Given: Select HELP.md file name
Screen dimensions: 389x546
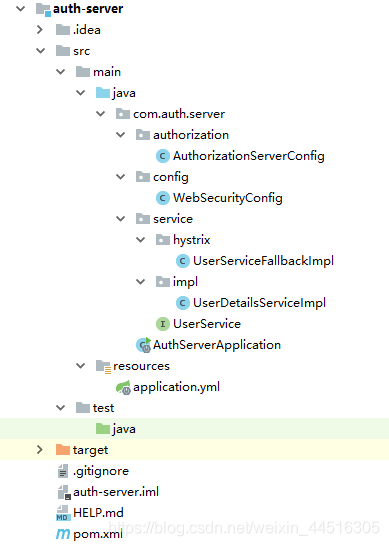Looking at the screenshot, I should point(98,513).
